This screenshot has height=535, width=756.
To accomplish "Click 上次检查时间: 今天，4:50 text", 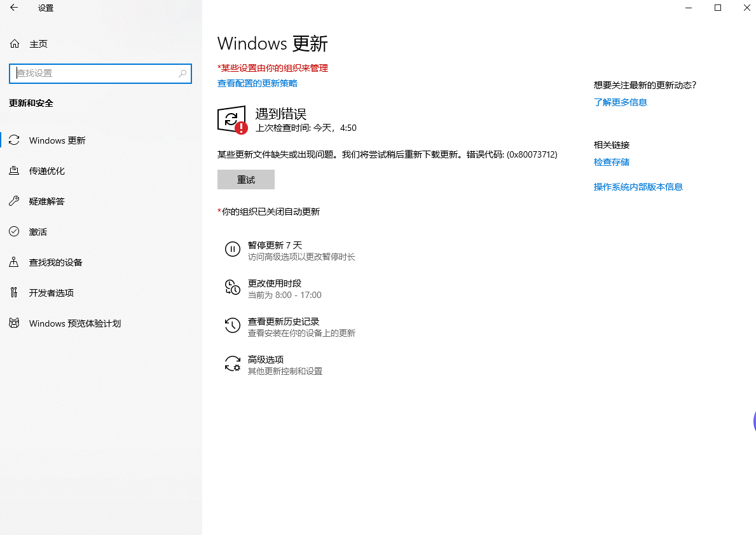I will pos(306,128).
